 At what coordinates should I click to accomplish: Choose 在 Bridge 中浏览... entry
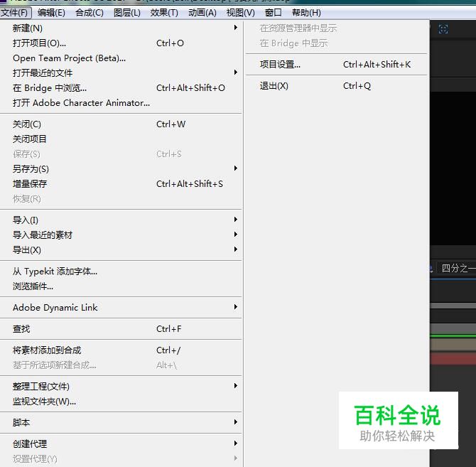(x=121, y=87)
